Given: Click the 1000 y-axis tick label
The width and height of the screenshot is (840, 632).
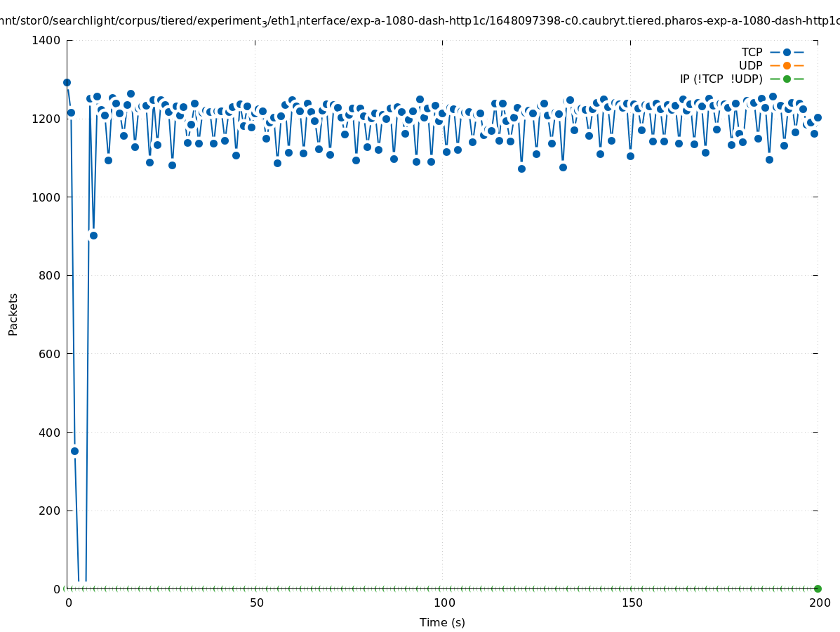Looking at the screenshot, I should pos(46,197).
